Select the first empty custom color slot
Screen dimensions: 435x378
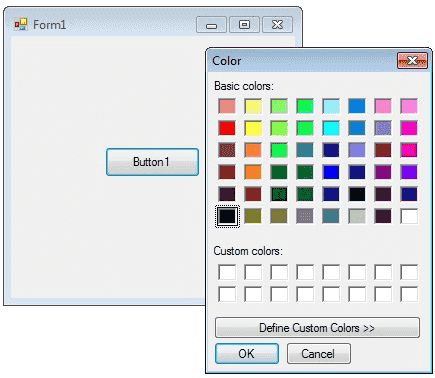pyautogui.click(x=227, y=272)
